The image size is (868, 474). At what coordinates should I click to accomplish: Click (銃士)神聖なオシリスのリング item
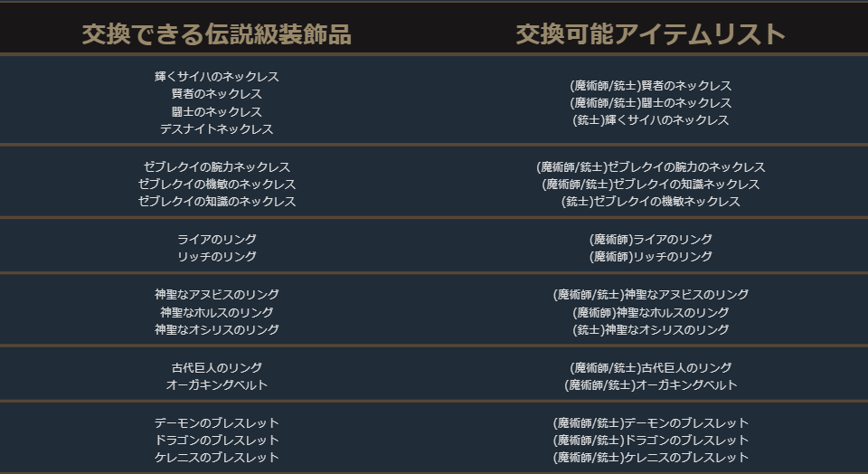point(650,330)
